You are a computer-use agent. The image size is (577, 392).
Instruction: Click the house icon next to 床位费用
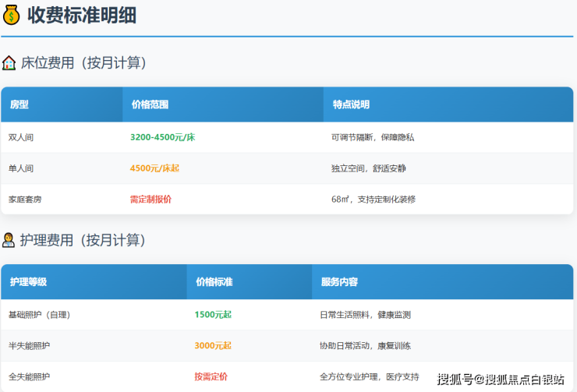[9, 63]
